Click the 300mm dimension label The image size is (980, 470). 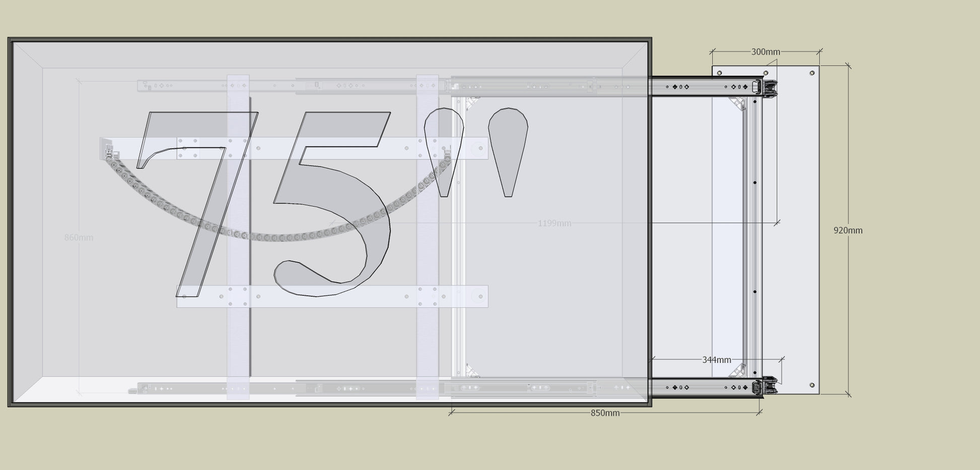point(765,52)
